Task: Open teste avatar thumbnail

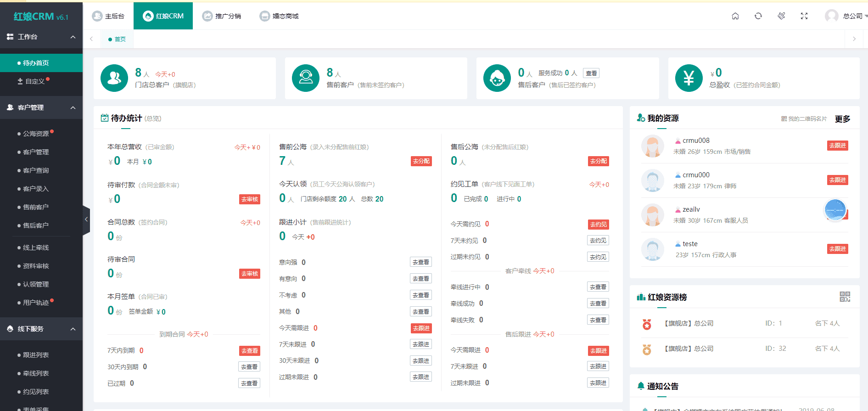Action: (652, 249)
